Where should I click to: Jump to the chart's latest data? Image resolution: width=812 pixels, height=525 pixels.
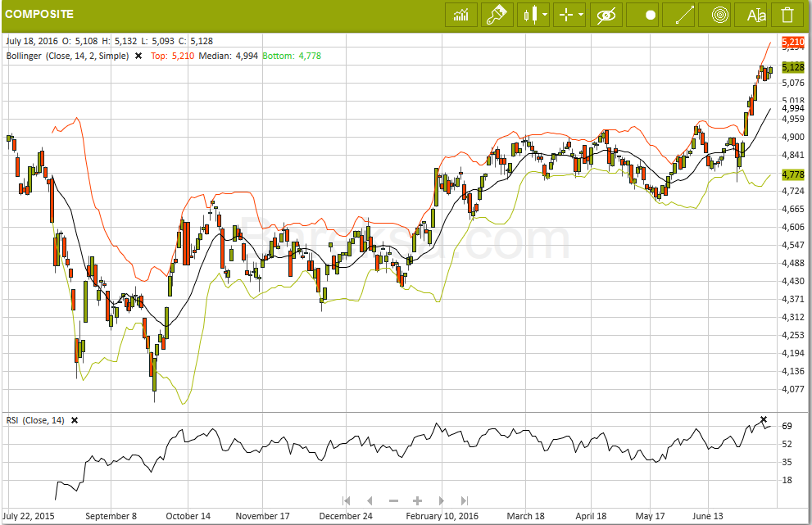[465, 500]
